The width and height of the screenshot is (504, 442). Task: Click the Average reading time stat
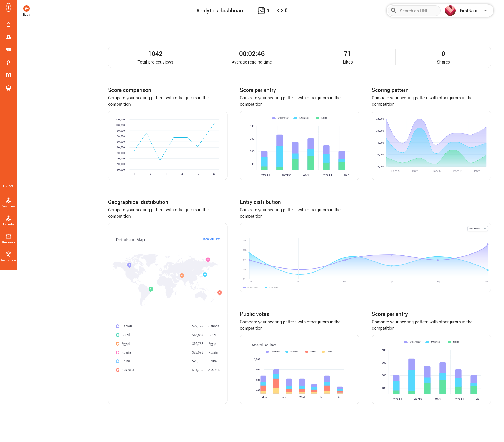pos(252,57)
